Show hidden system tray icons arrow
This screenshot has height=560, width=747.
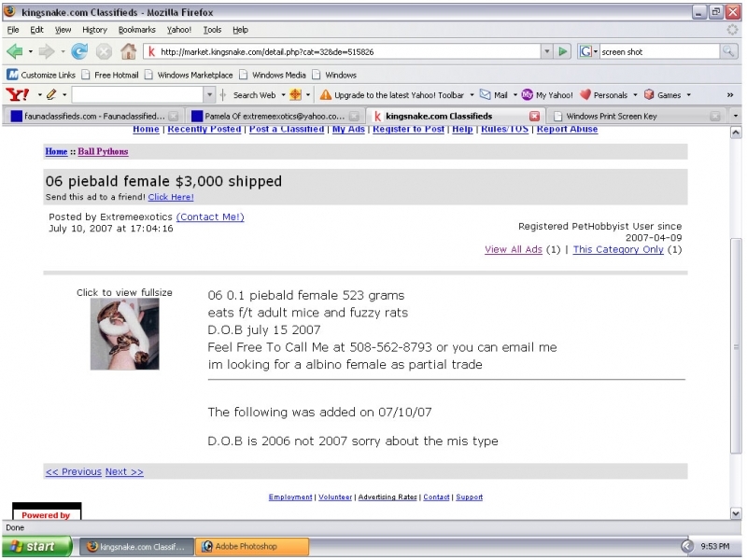click(x=686, y=546)
